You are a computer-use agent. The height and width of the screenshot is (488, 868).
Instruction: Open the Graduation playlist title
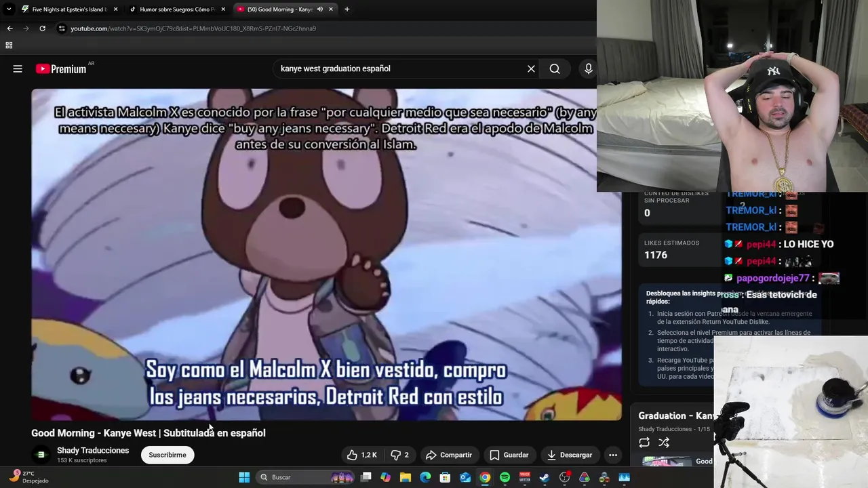(676, 415)
